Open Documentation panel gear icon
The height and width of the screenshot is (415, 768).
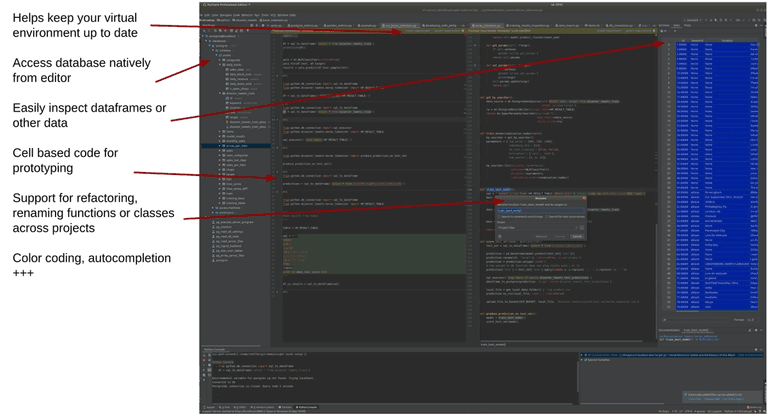[x=756, y=330]
